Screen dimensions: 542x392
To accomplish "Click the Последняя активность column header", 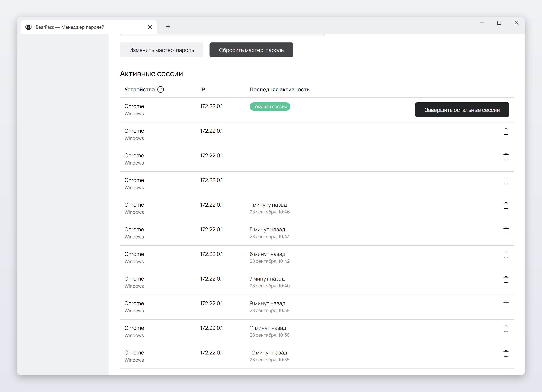I will [x=279, y=89].
